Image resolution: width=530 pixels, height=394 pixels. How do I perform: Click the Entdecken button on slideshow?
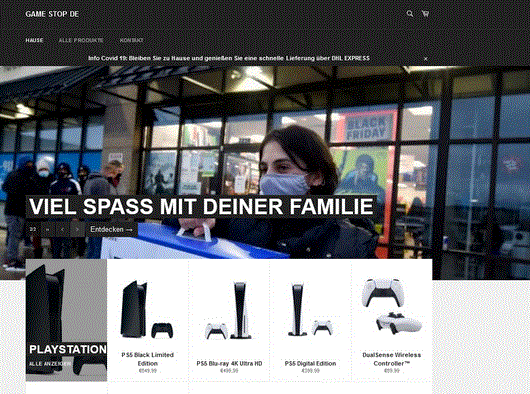(112, 229)
